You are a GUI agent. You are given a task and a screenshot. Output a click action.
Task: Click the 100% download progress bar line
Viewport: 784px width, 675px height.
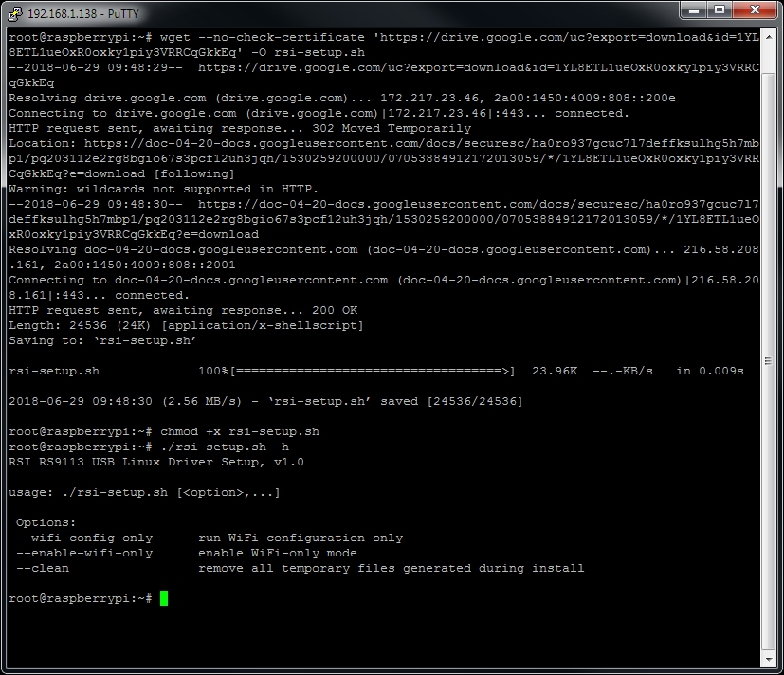click(x=376, y=371)
